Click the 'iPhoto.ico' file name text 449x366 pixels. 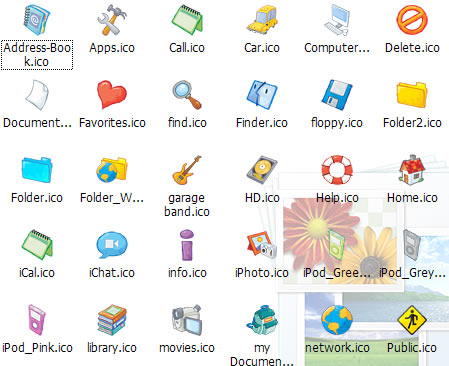(262, 273)
